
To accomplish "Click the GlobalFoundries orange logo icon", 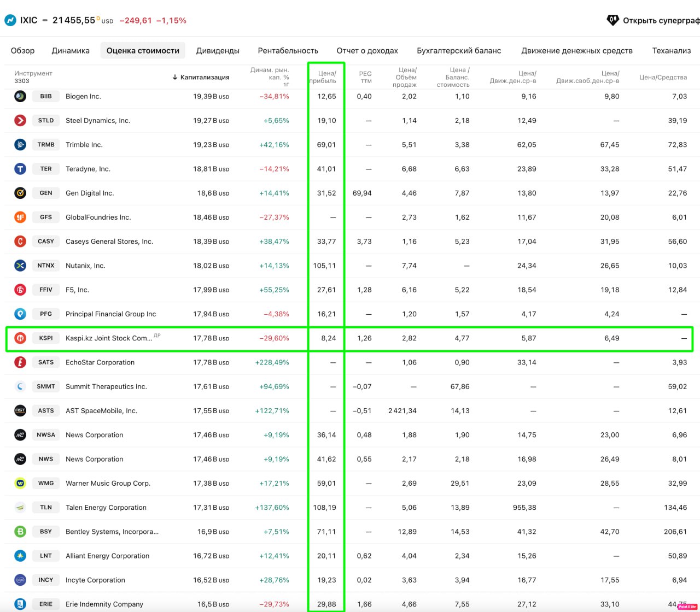I will coord(20,217).
